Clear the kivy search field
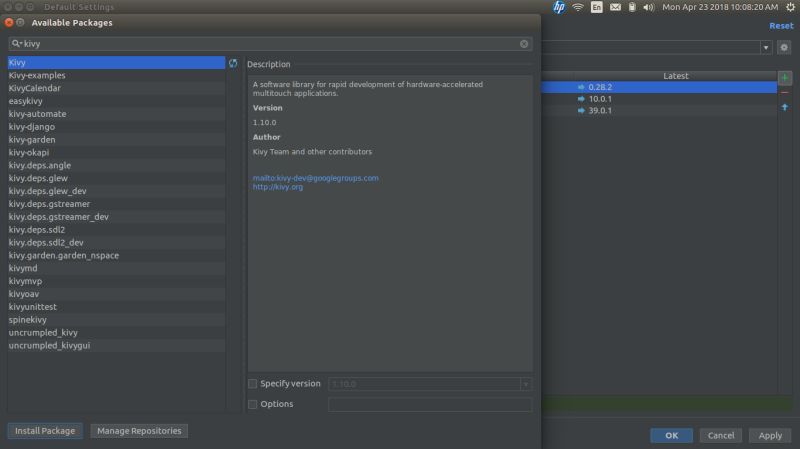The image size is (800, 449). 524,44
